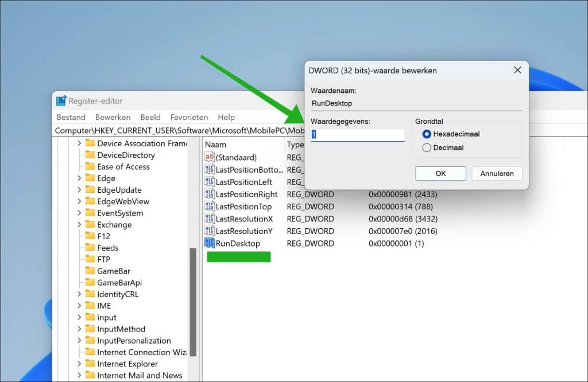
Task: Click the Type column header
Action: [x=296, y=145]
